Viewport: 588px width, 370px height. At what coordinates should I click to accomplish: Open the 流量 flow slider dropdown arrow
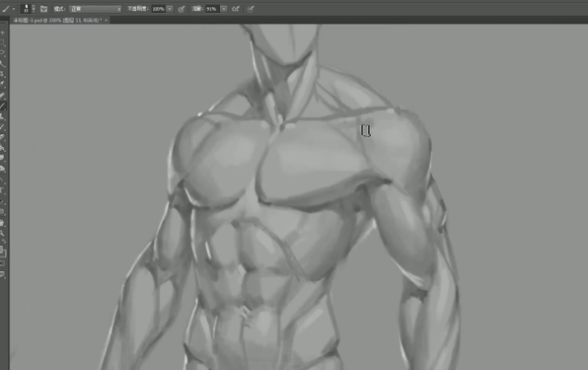coord(224,8)
